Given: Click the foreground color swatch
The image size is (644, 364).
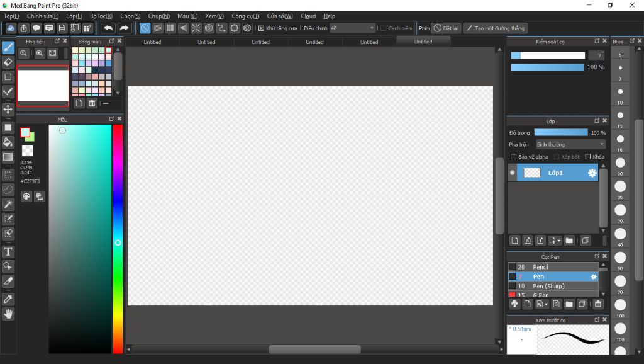Looking at the screenshot, I should (x=25, y=132).
